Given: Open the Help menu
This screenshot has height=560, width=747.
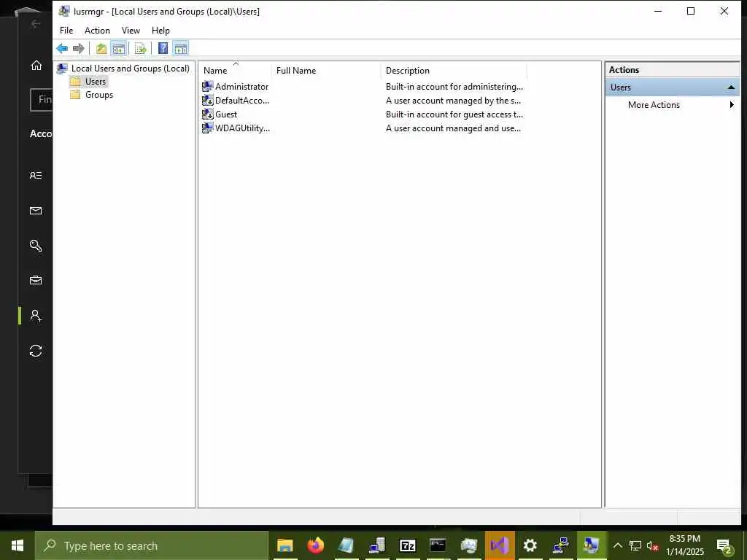Looking at the screenshot, I should click(160, 31).
